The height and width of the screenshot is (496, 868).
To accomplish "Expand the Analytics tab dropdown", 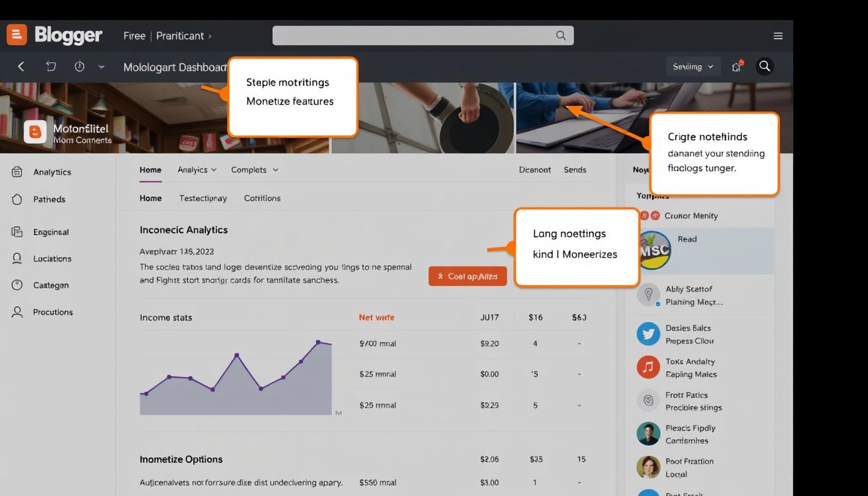I will click(214, 170).
